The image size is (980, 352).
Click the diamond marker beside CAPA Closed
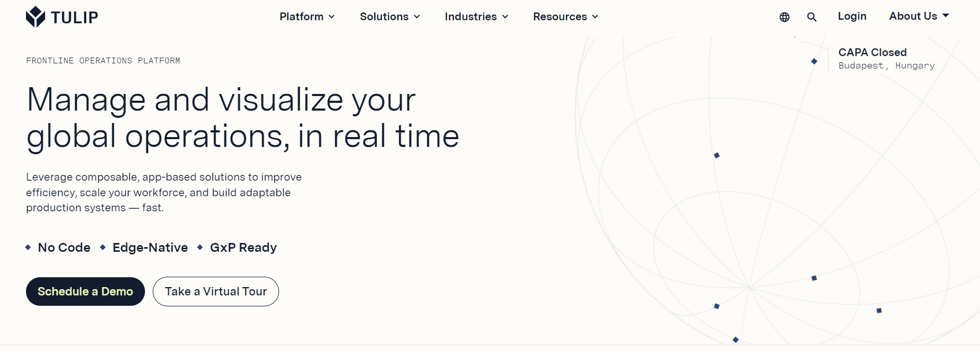[814, 61]
